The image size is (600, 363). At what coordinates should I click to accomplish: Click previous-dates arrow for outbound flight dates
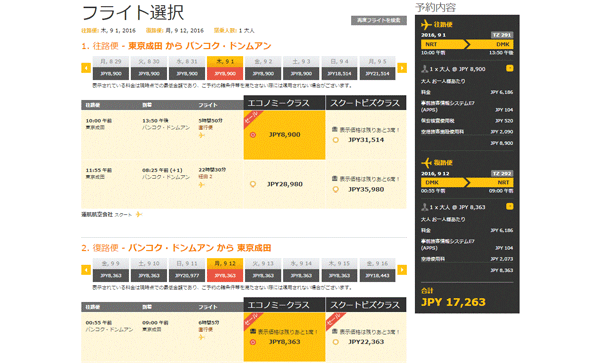tap(86, 68)
